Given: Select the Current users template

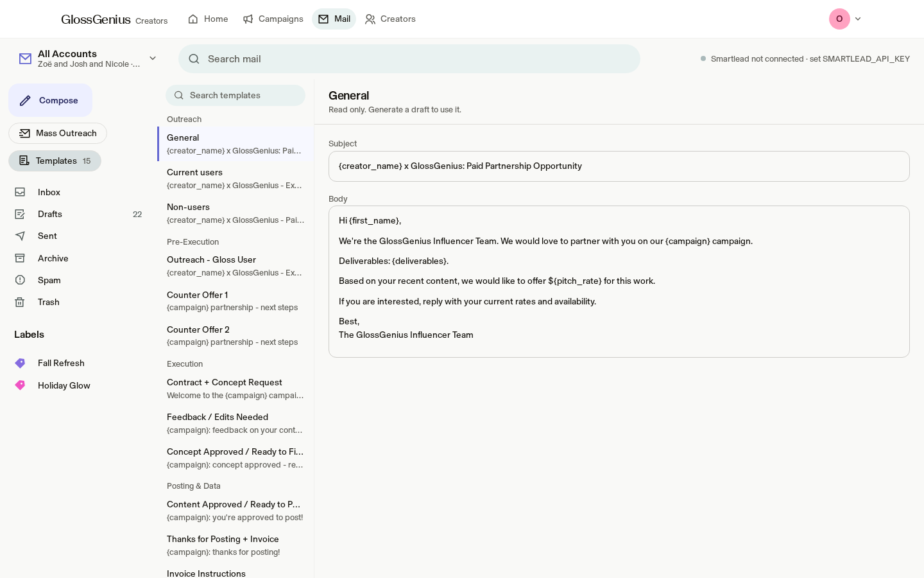Looking at the screenshot, I should (235, 179).
